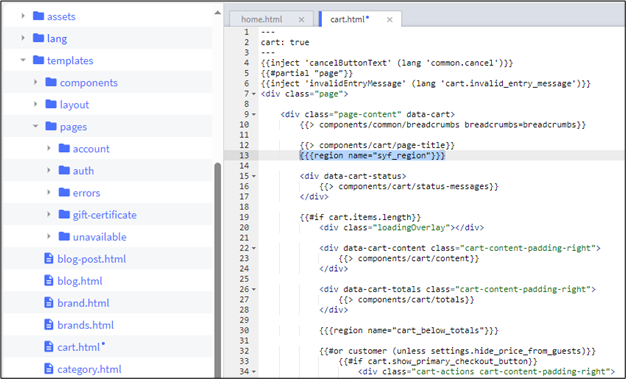Click the gift-certificate folder icon
626x379 pixels.
point(64,214)
